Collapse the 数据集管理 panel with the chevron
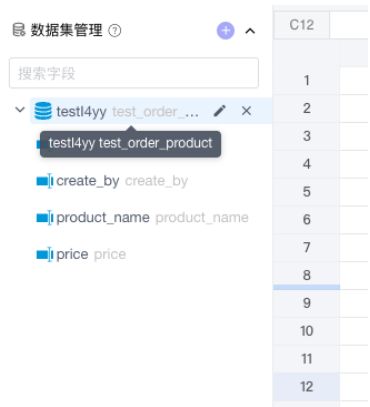 [250, 31]
